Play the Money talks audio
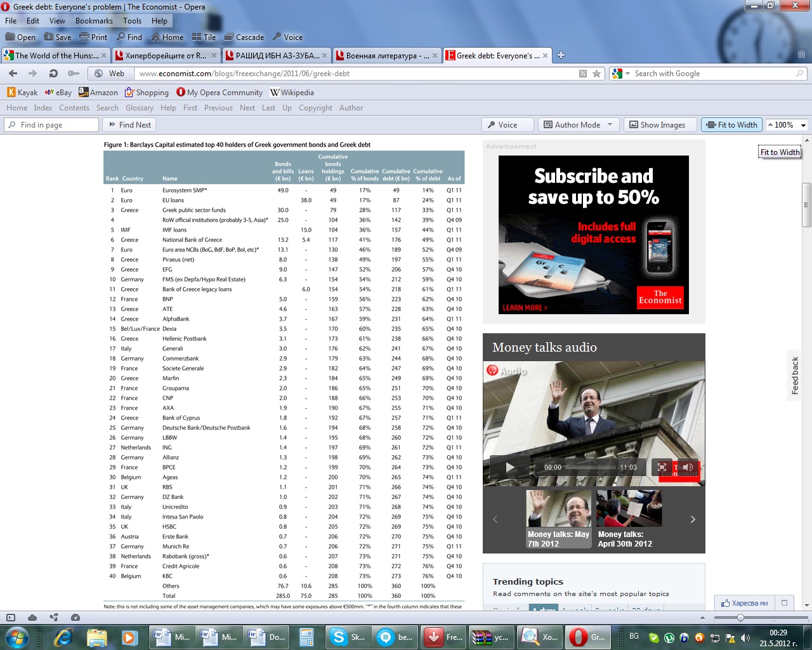Image resolution: width=812 pixels, height=650 pixels. (511, 468)
